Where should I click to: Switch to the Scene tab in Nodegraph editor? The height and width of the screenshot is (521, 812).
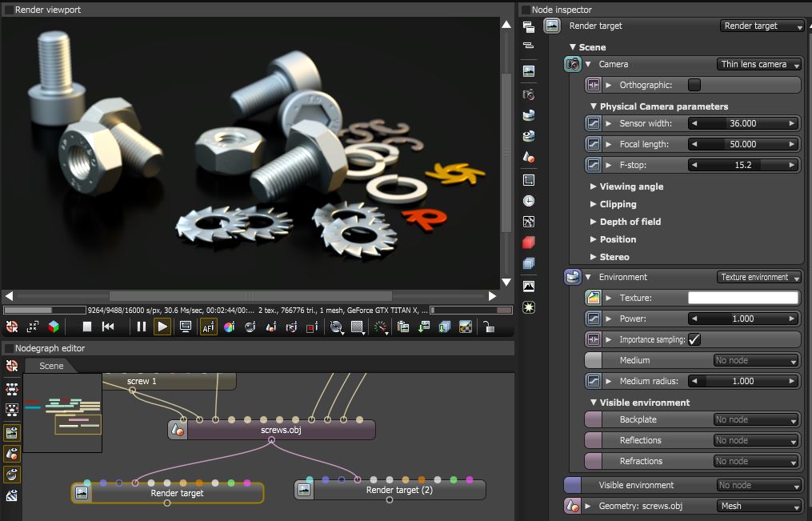51,366
